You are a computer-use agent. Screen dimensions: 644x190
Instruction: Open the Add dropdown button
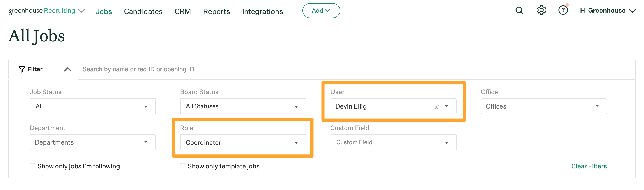point(321,11)
